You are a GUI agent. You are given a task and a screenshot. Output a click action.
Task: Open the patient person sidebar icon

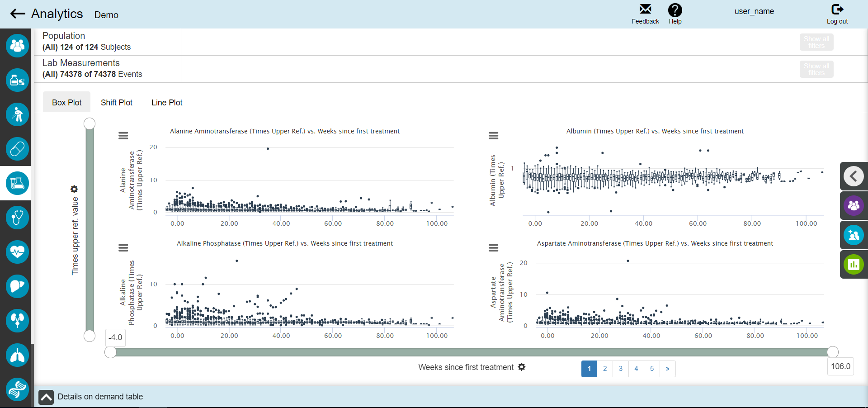point(17,114)
